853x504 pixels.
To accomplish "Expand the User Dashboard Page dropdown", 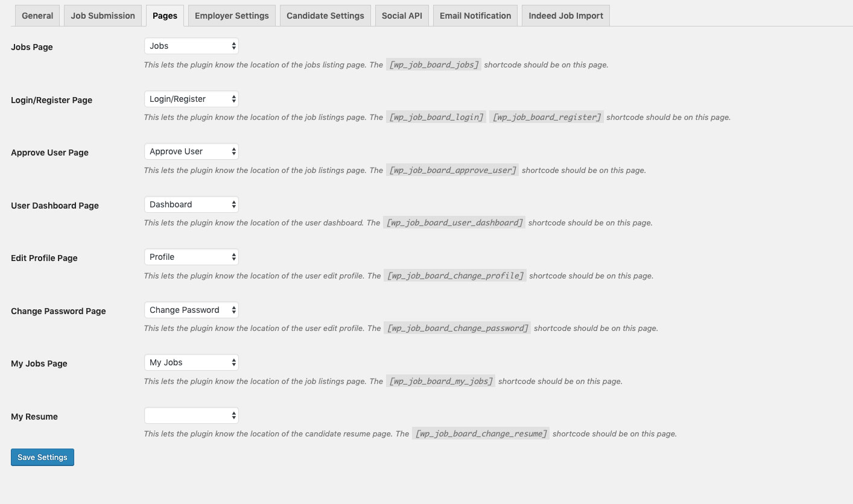I will click(191, 204).
